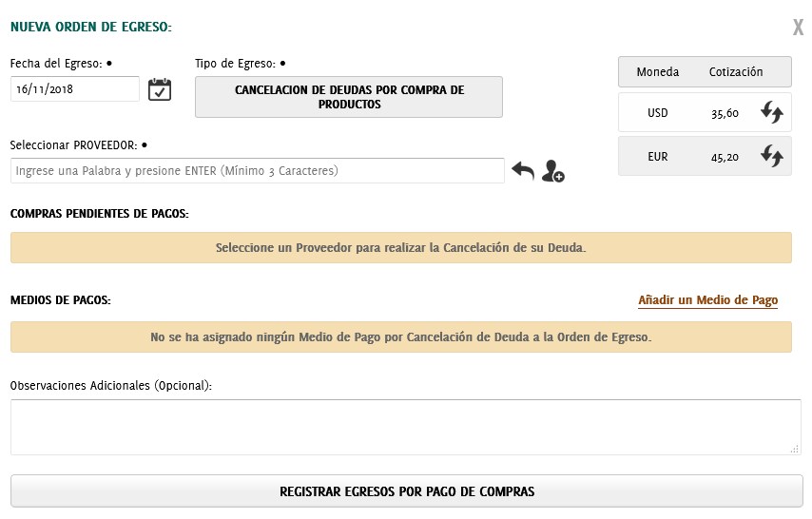This screenshot has width=812, height=519.
Task: Select the EUR quote value 45,20
Action: click(725, 157)
